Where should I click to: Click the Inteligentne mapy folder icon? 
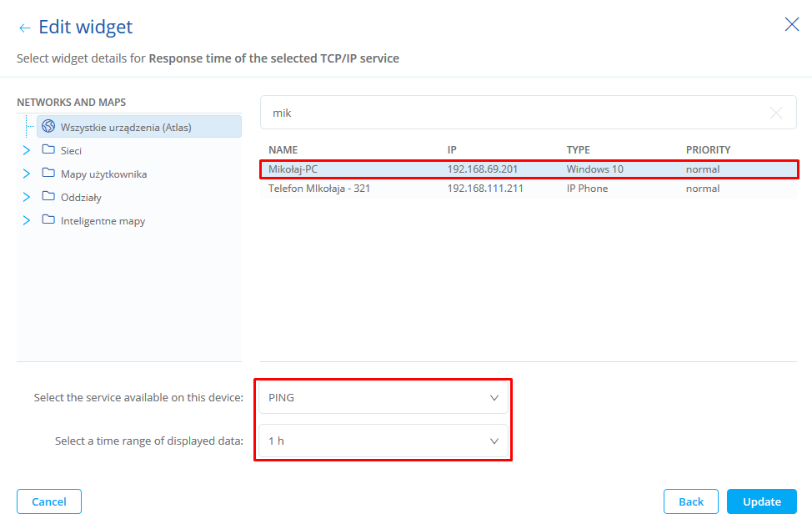[x=48, y=220]
